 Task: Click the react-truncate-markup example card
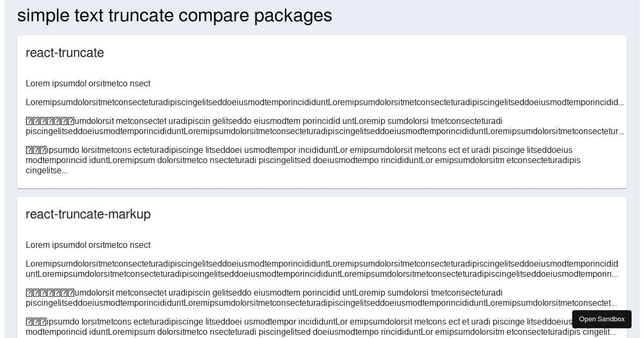pos(322,268)
